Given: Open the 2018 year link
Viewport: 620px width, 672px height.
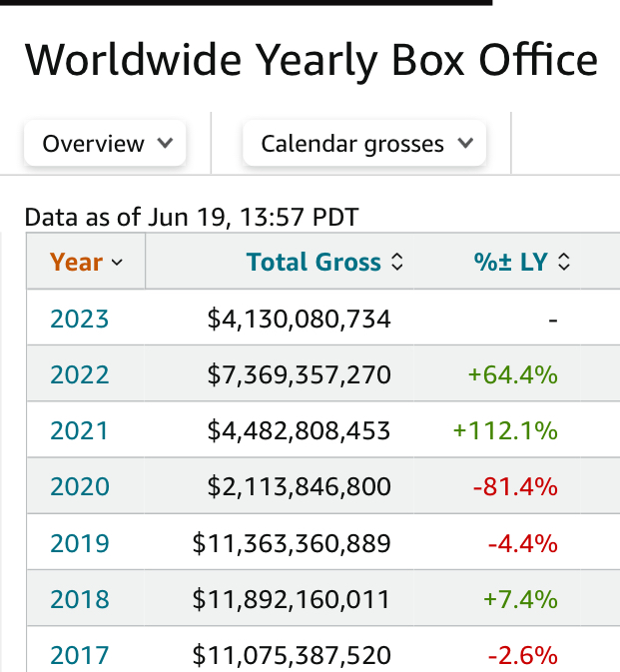Looking at the screenshot, I should (x=79, y=599).
